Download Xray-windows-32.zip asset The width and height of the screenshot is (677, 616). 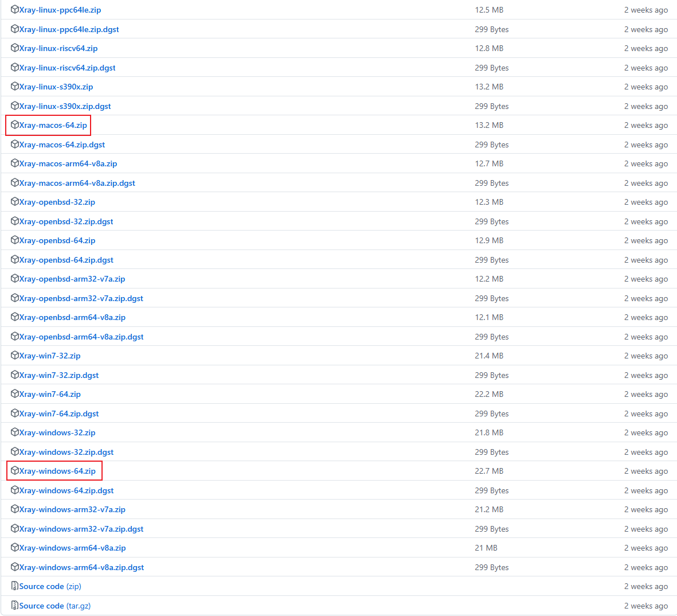pyautogui.click(x=57, y=432)
